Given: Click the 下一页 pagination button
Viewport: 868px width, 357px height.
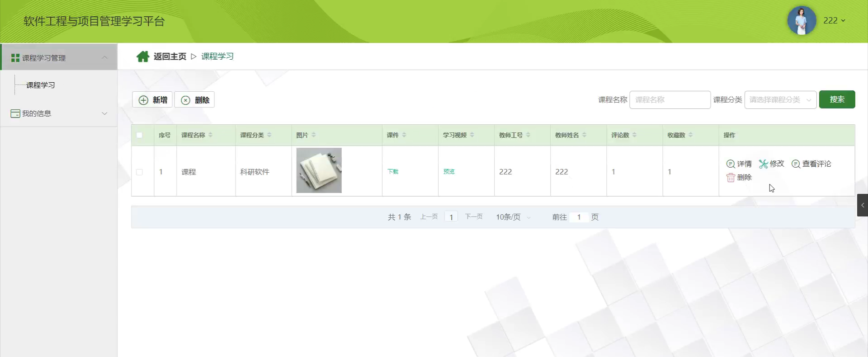Looking at the screenshot, I should pyautogui.click(x=474, y=217).
